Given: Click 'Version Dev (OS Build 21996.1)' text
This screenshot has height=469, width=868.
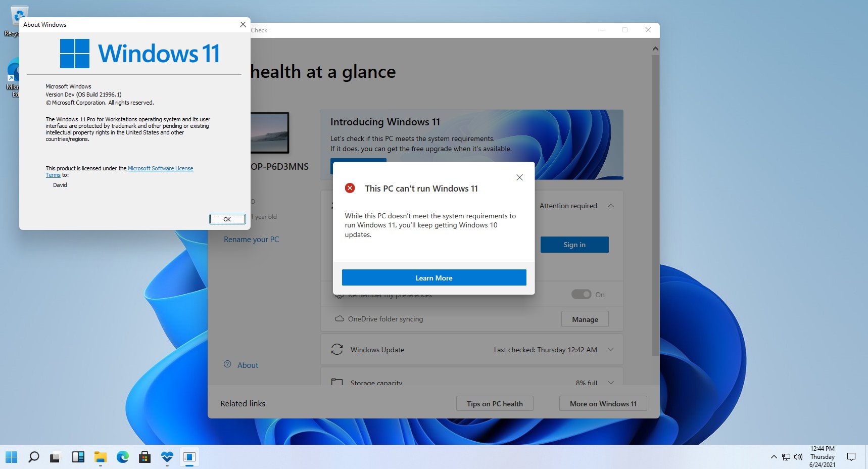Looking at the screenshot, I should point(83,95).
